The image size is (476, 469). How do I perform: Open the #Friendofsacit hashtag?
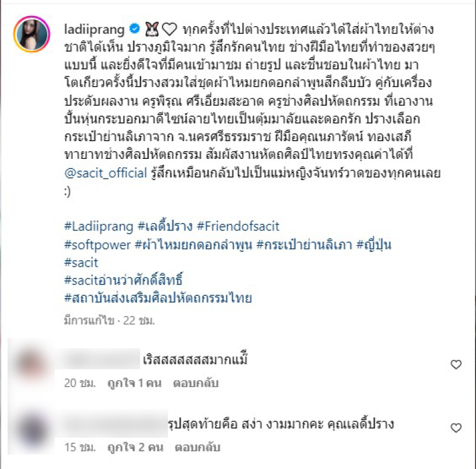click(x=238, y=226)
